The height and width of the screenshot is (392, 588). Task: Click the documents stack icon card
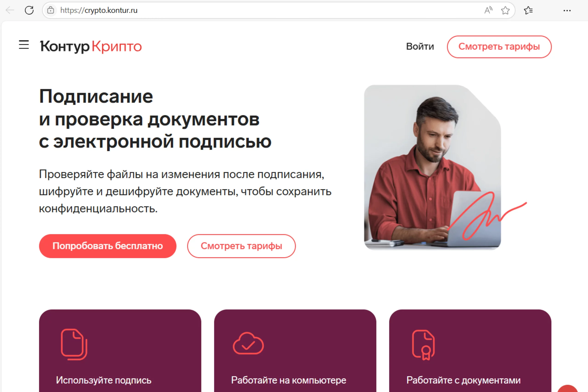(x=74, y=344)
